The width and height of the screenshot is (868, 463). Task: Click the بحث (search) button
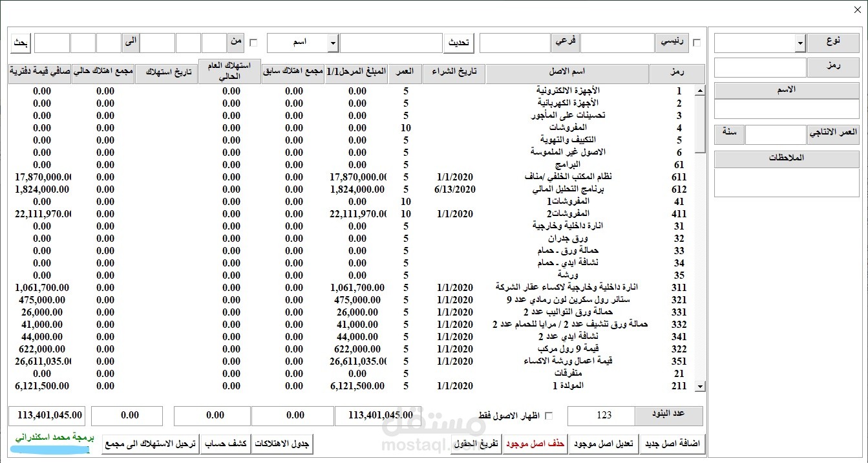(x=19, y=43)
